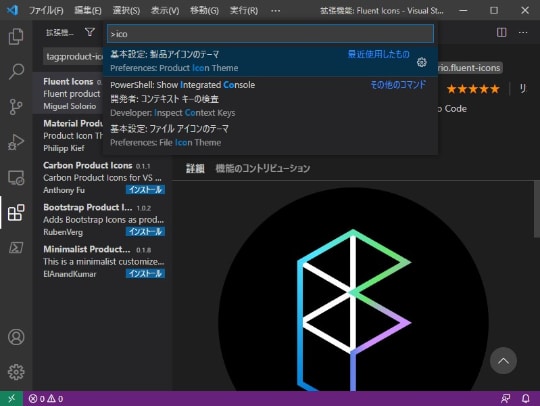This screenshot has width=540, height=406.
Task: Click publisher name Philipp Kief
Action: 64,148
